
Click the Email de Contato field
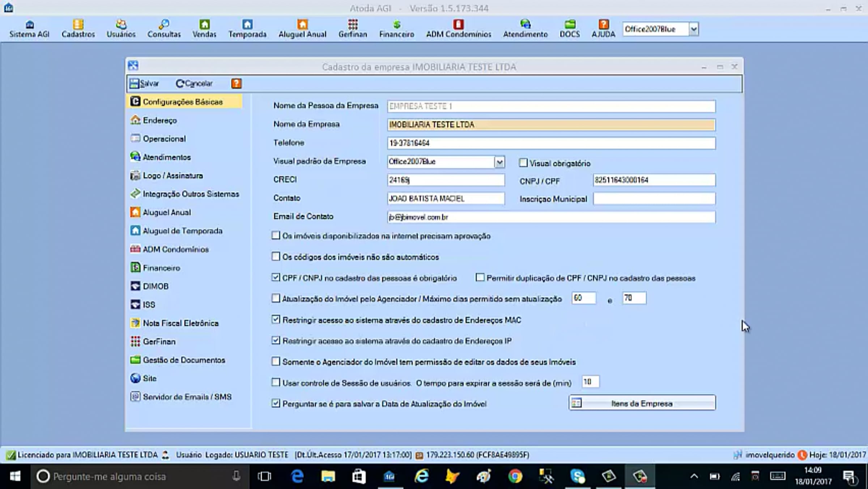coord(551,217)
